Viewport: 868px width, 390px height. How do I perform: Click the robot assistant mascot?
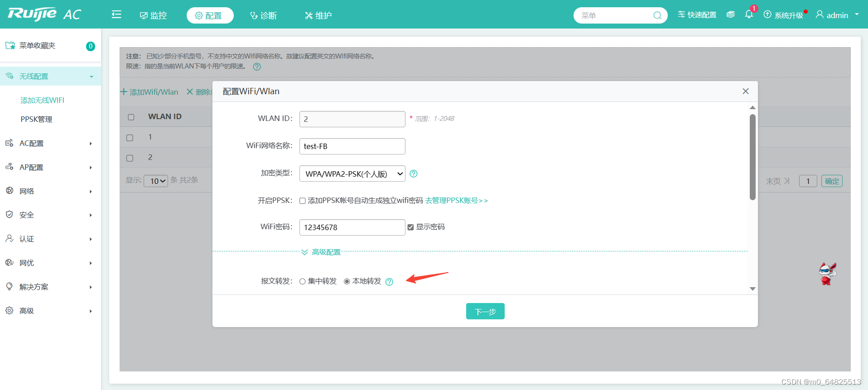(827, 274)
